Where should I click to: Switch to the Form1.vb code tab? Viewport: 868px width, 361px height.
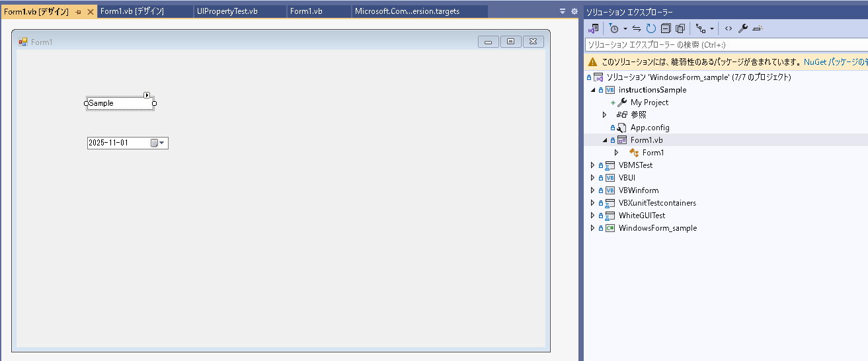[x=320, y=11]
